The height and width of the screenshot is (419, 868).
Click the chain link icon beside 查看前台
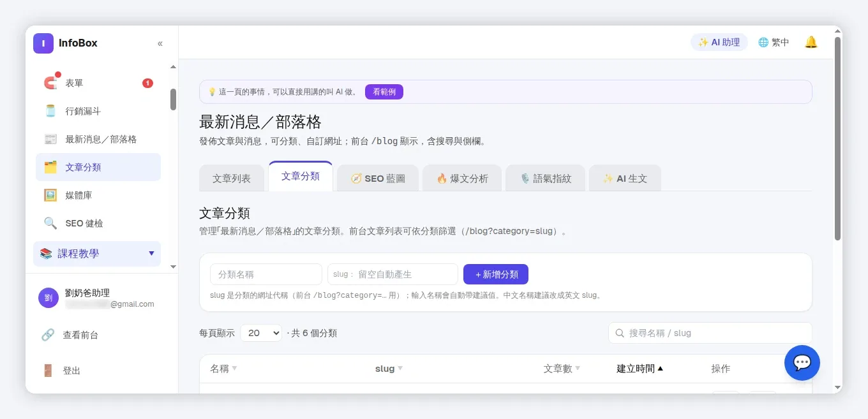tap(48, 335)
